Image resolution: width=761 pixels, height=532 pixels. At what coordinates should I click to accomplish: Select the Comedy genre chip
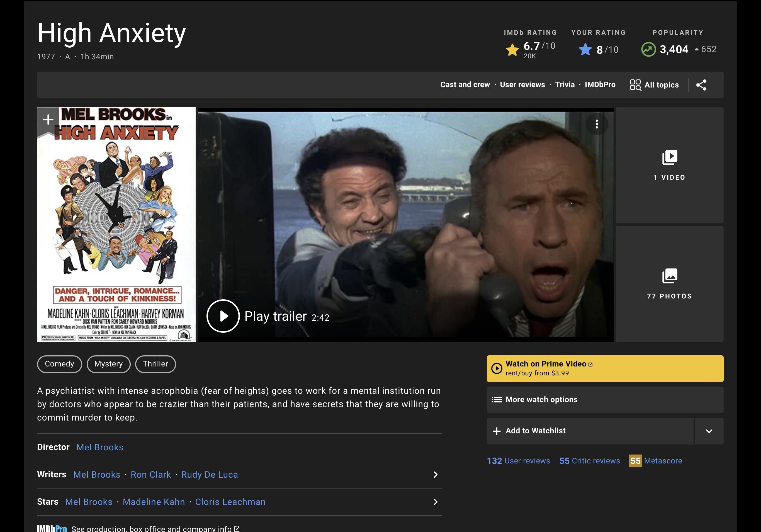pyautogui.click(x=59, y=364)
